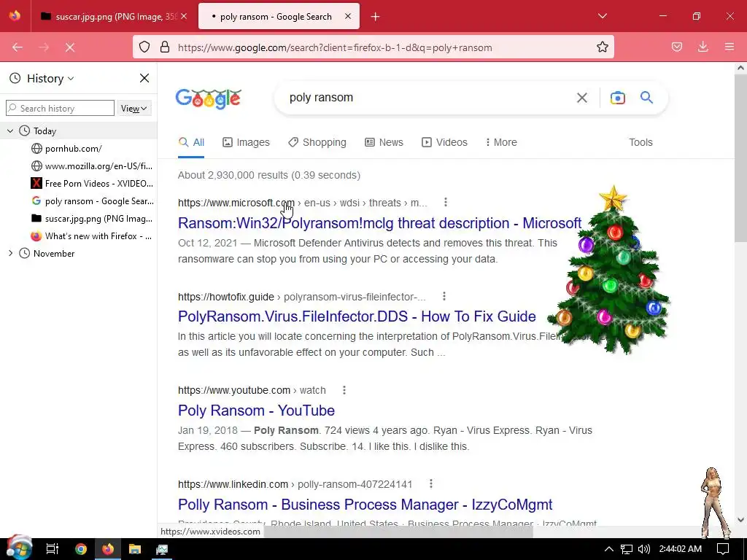This screenshot has height=560, width=747.
Task: Click the address bar URL
Action: [x=335, y=47]
